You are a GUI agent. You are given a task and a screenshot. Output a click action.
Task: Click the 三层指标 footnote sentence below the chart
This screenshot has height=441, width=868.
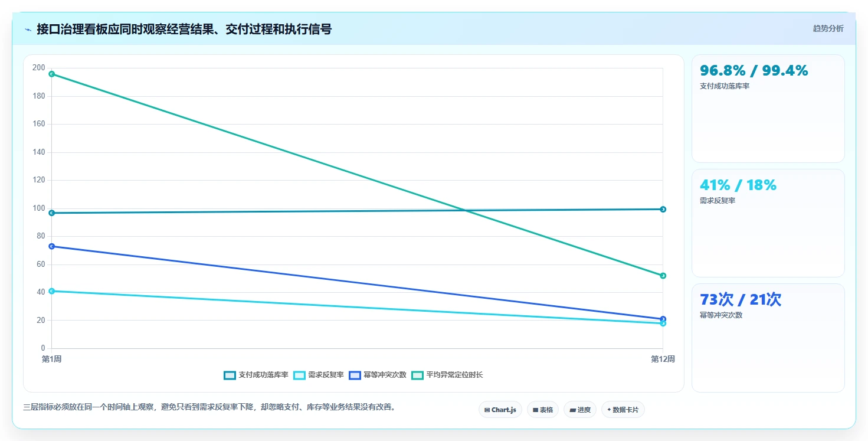pyautogui.click(x=209, y=407)
